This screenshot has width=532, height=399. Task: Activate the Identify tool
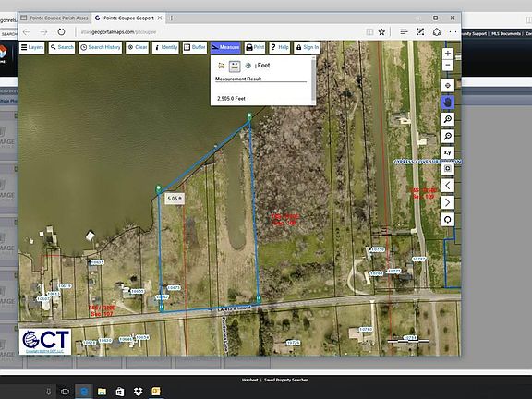pos(165,47)
